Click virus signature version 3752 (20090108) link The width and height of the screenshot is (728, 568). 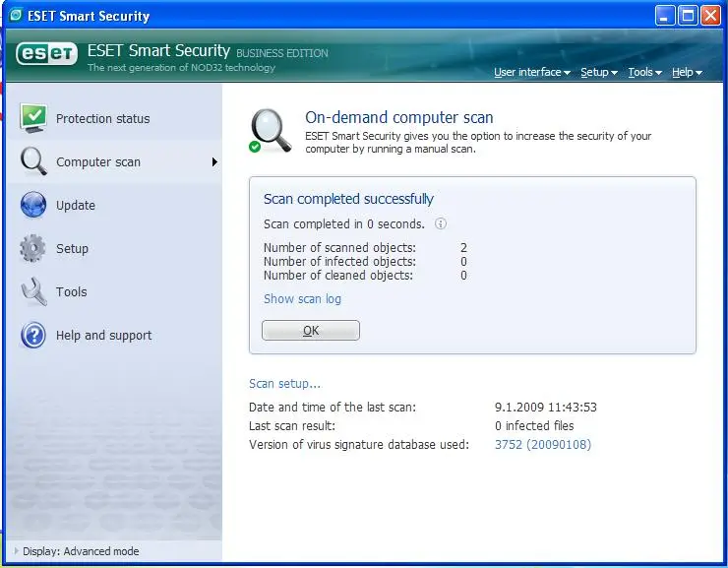click(543, 445)
